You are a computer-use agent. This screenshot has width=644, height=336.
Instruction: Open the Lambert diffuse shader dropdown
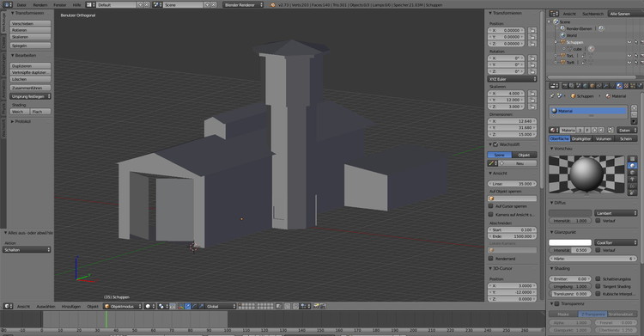point(616,213)
